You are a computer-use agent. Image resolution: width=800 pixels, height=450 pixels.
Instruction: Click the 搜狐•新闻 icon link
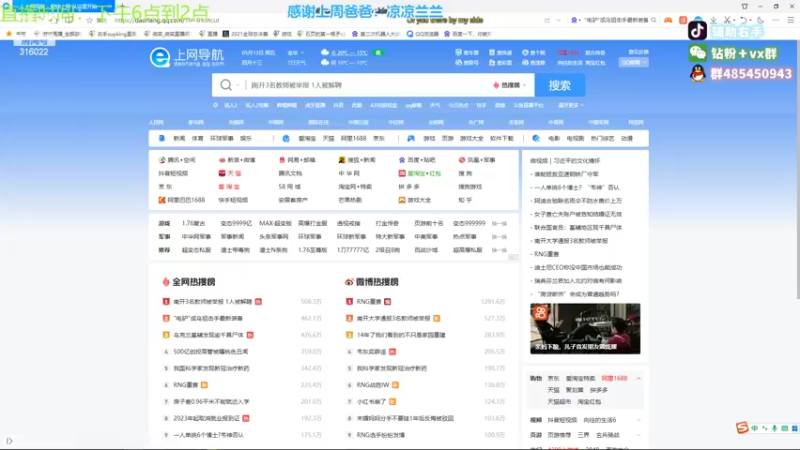click(357, 160)
